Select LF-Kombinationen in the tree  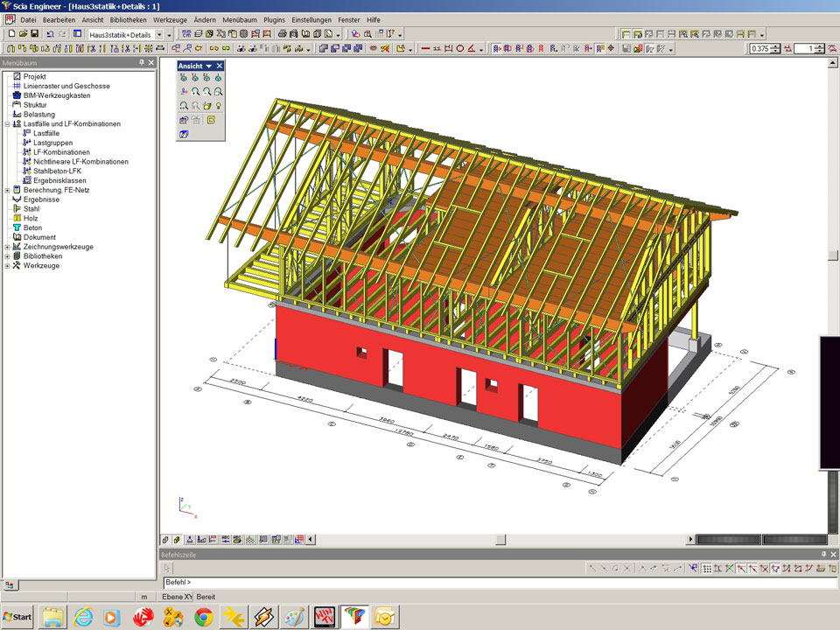(61, 152)
